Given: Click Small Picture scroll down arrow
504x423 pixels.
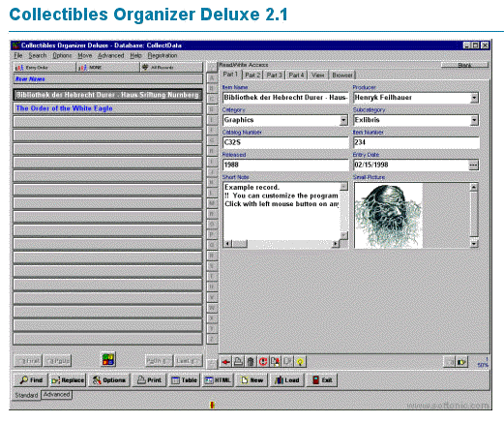Looking at the screenshot, I should click(474, 244).
